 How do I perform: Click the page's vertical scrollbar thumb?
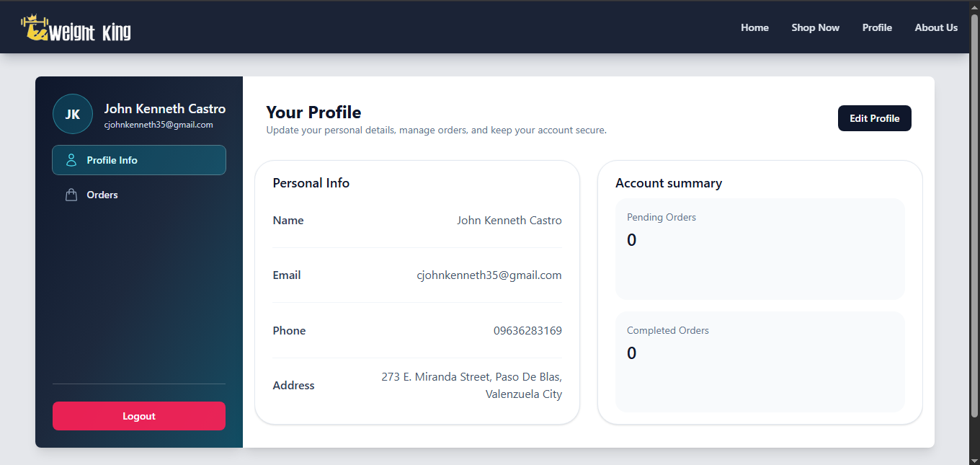pos(974,213)
